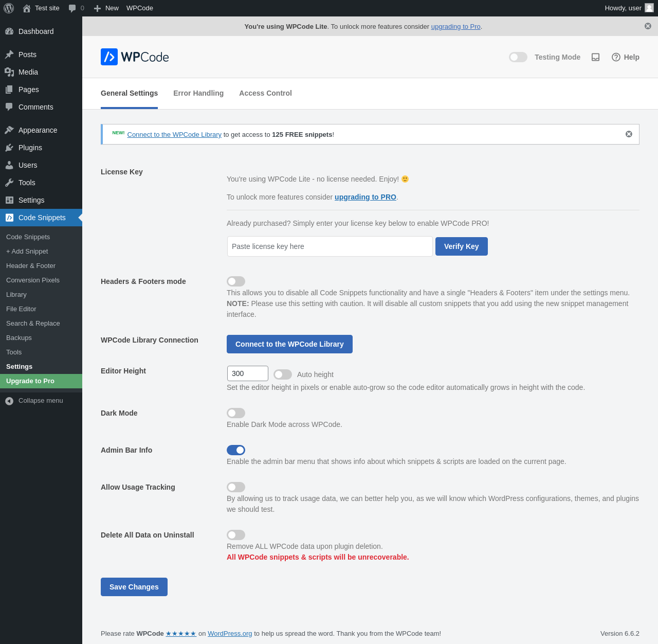Open the Plugins menu in sidebar
Screen dimensions: 658x644
tap(30, 148)
